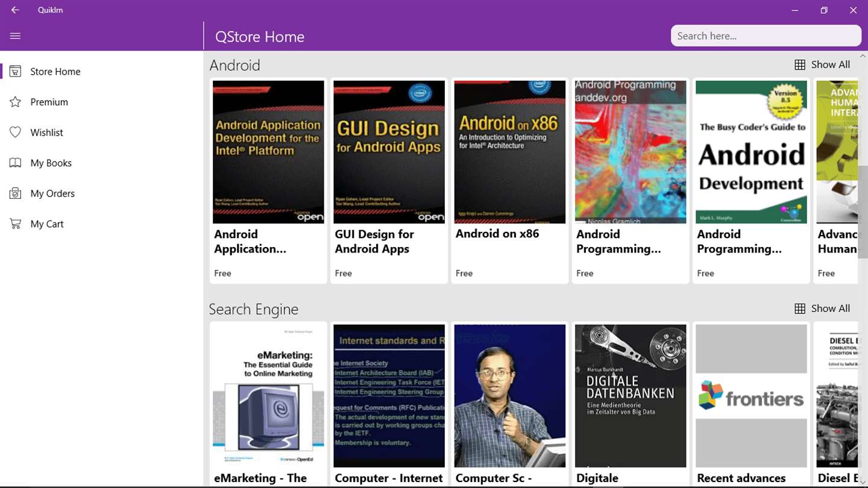Click the scrollbar up arrow
868x488 pixels.
click(863, 56)
